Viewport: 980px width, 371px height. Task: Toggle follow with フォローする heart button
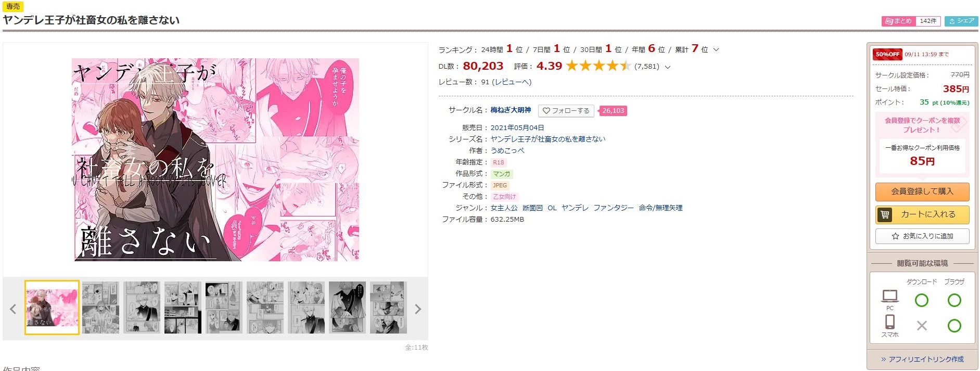point(567,111)
